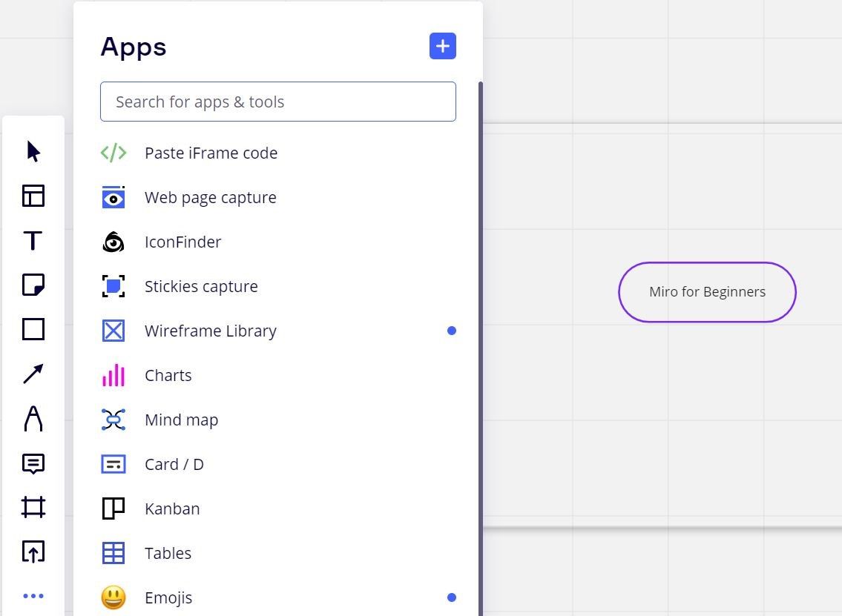
Task: Choose the sticky note tool
Action: click(x=33, y=285)
